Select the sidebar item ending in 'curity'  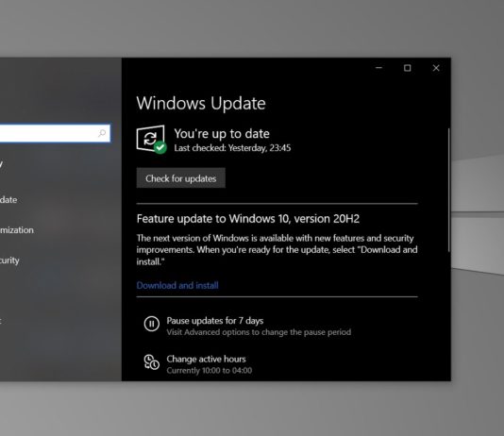click(x=9, y=260)
